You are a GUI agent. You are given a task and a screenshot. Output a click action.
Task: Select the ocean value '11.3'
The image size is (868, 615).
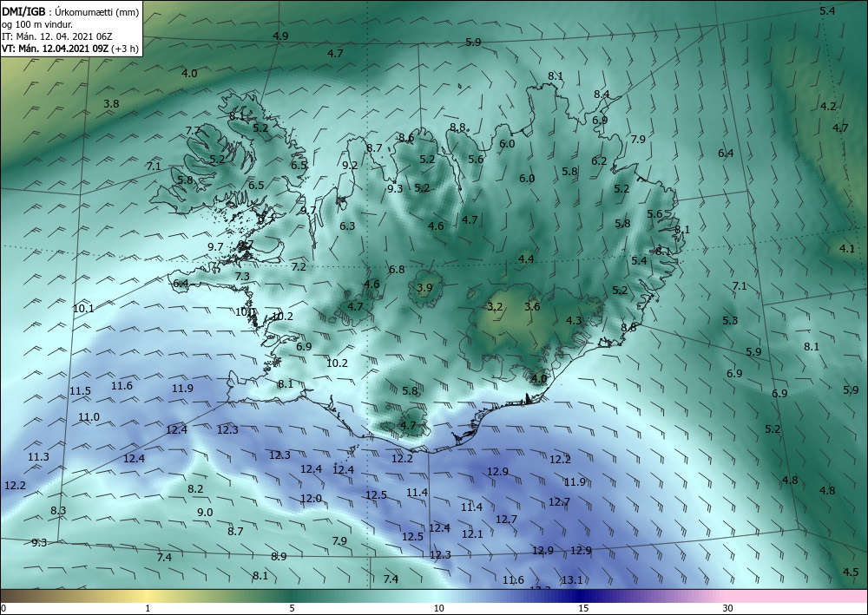(x=39, y=456)
